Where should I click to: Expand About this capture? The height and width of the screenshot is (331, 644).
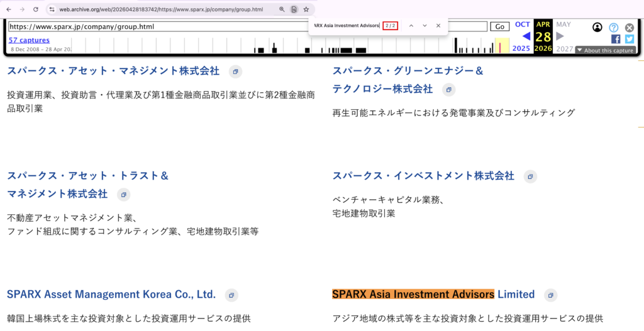click(606, 50)
